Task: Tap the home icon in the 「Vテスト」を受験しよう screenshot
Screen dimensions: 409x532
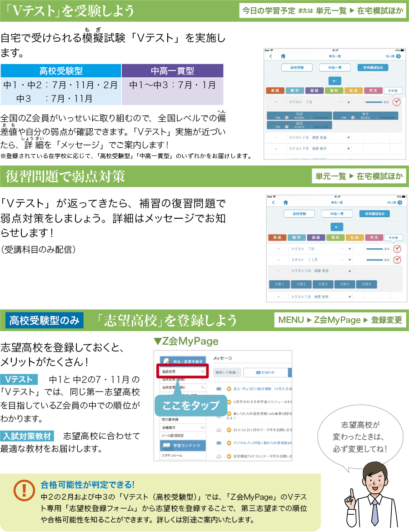Action: coord(283,56)
